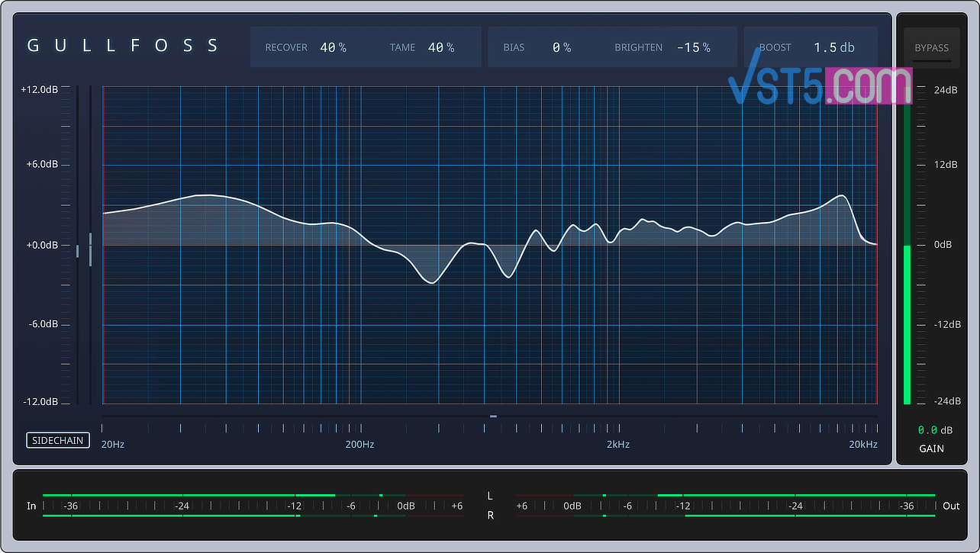Click +6 on the output meter
Screen dimensions: 980x553
pos(522,506)
